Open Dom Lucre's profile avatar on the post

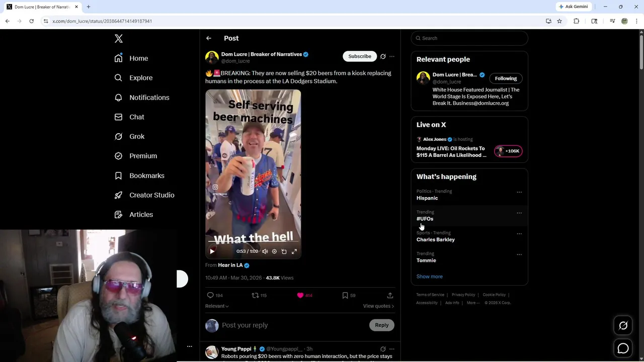[212, 57]
